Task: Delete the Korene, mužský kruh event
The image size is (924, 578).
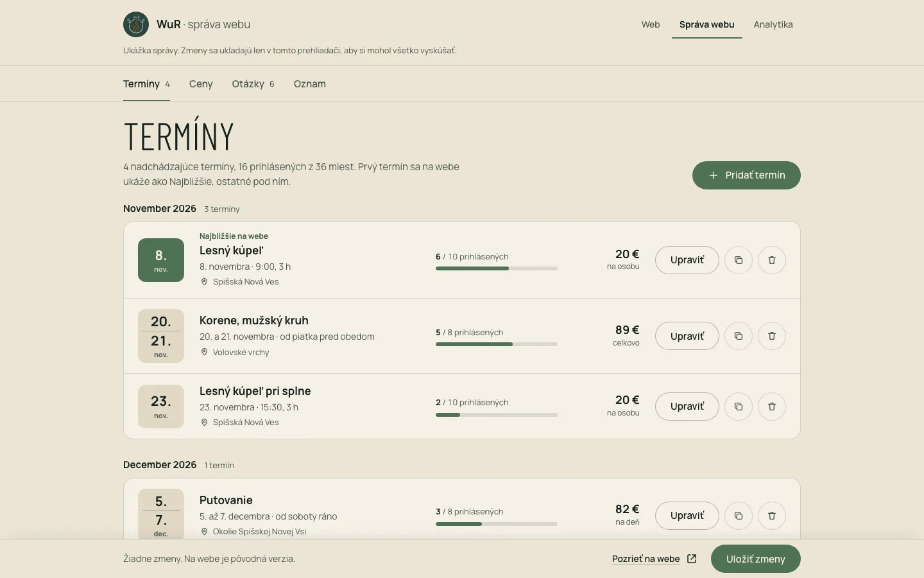Action: pyautogui.click(x=772, y=336)
